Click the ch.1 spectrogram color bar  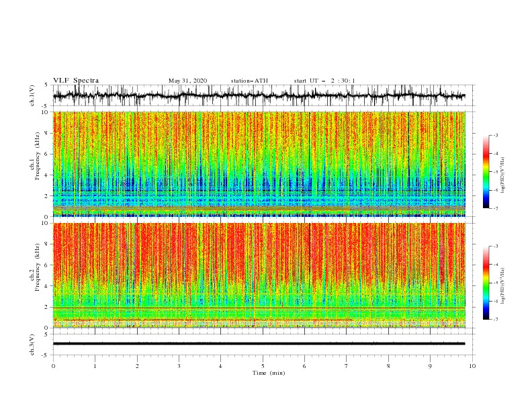(486, 172)
